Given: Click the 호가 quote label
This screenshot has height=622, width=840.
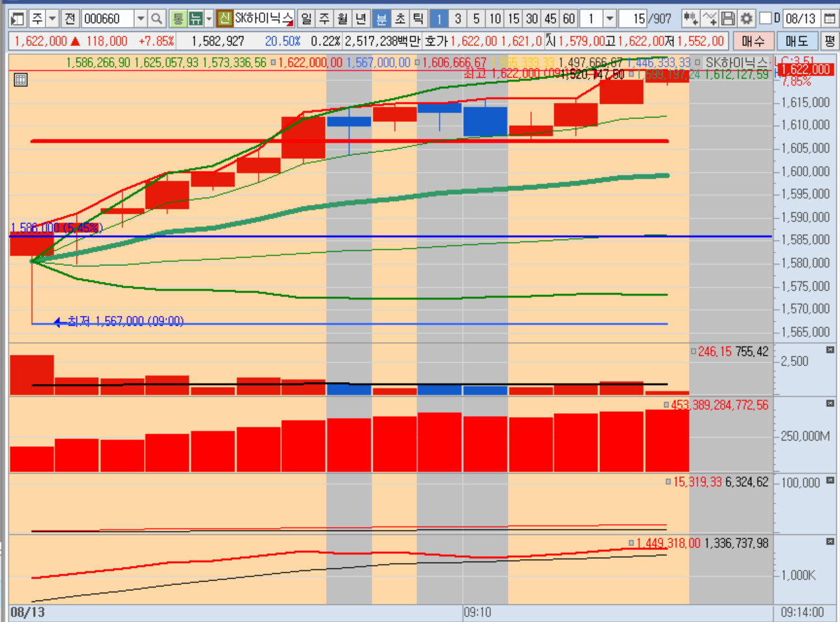Looking at the screenshot, I should coord(436,42).
